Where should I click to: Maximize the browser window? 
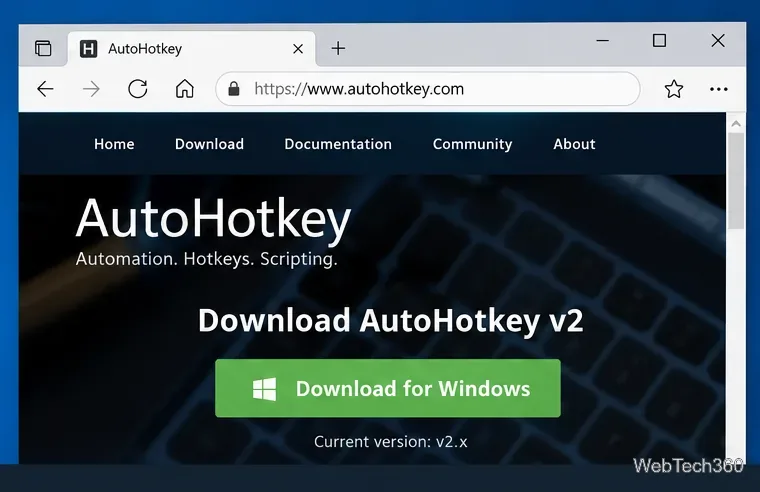[659, 40]
